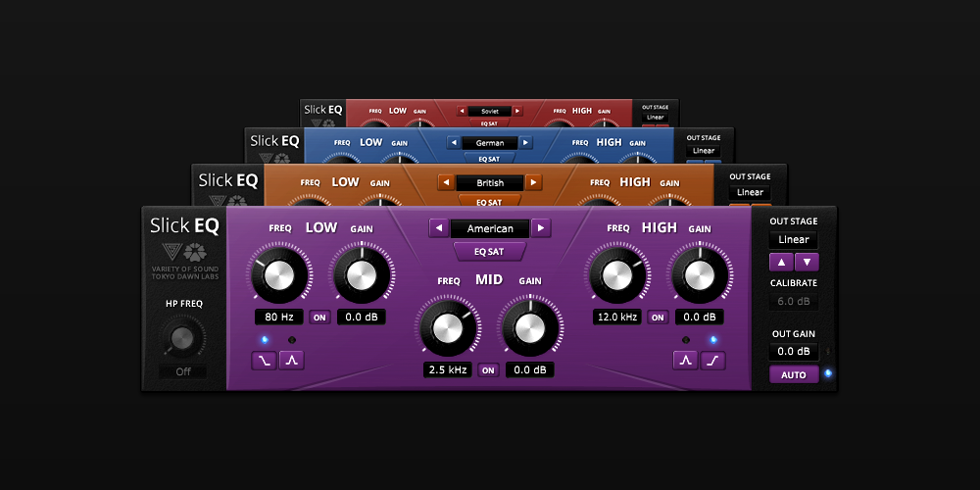Click the HP FREQ Off value field
Image resolution: width=980 pixels, height=490 pixels.
(182, 371)
